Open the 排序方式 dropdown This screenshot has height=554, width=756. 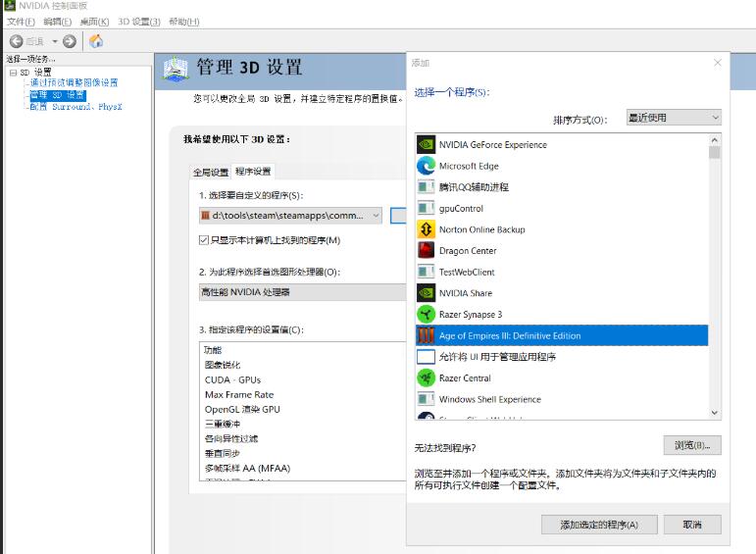pyautogui.click(x=672, y=118)
